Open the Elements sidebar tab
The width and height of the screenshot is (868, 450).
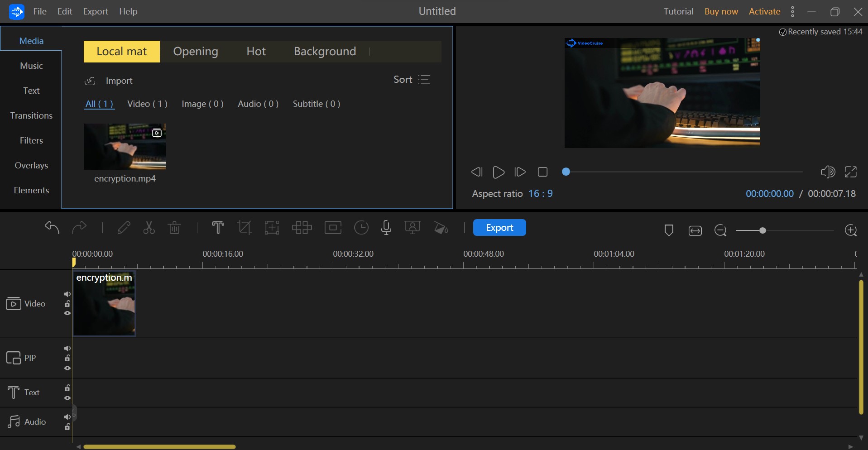pos(31,190)
